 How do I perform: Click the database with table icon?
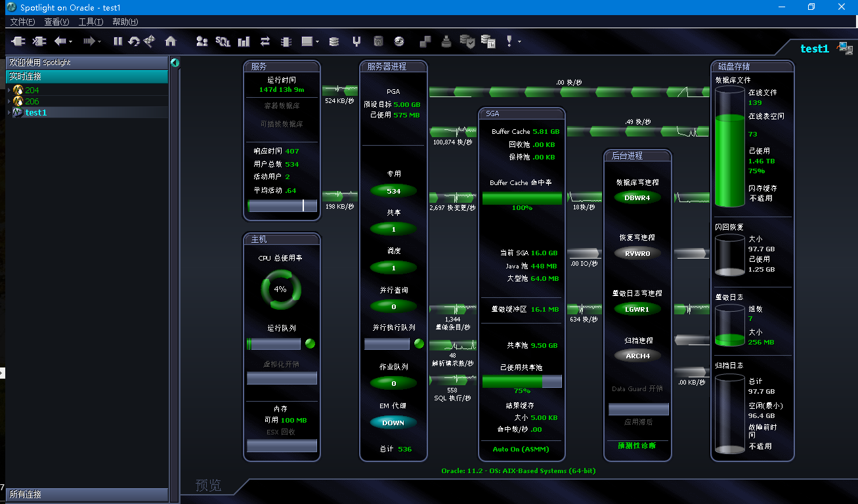pyautogui.click(x=488, y=41)
